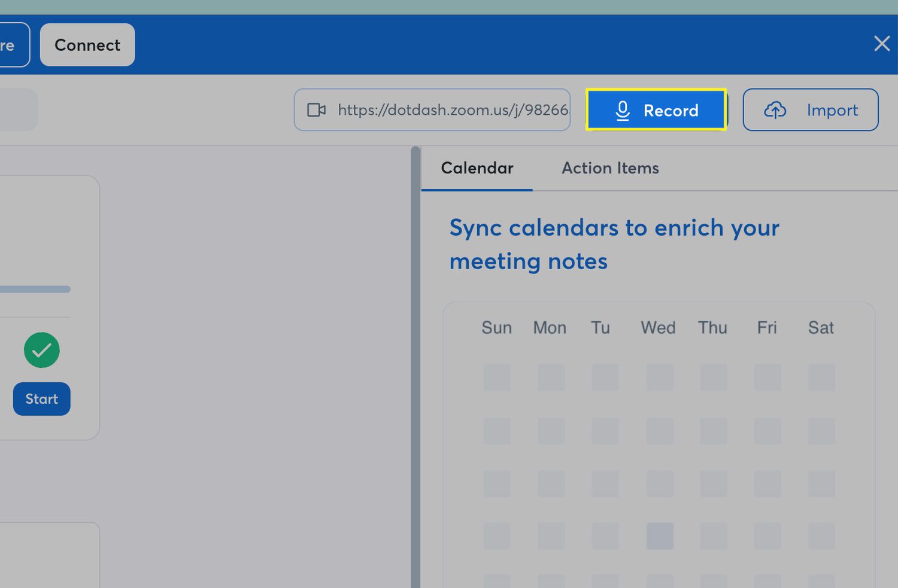Click the Zoom meeting URL input field
The width and height of the screenshot is (898, 588).
[x=452, y=110]
